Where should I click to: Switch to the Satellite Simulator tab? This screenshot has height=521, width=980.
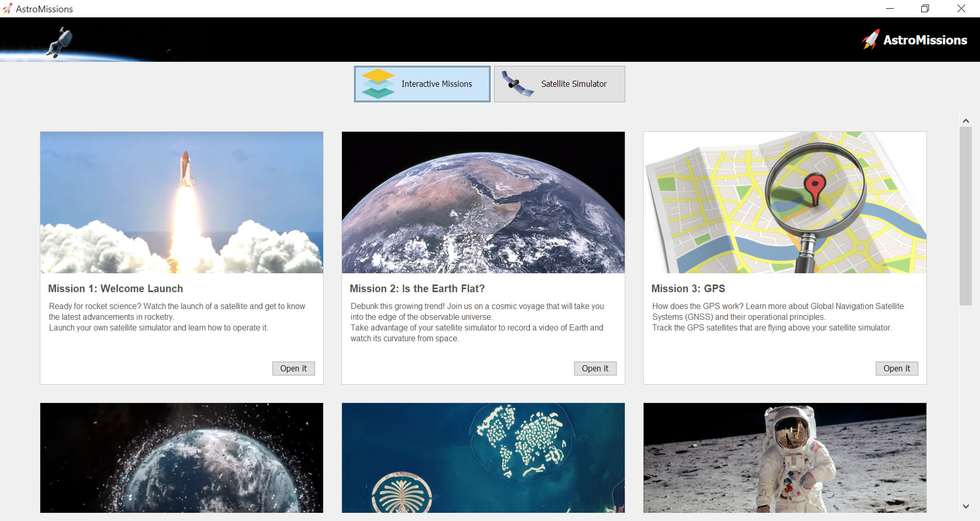click(x=559, y=84)
